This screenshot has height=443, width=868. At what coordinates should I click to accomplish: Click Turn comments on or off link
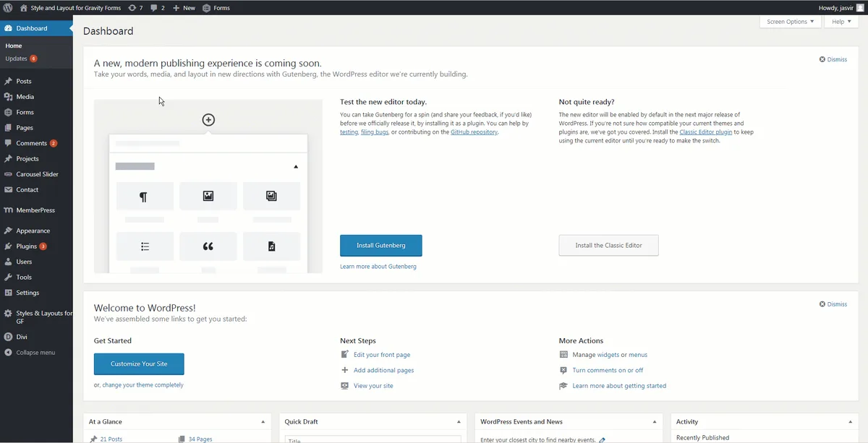point(608,370)
